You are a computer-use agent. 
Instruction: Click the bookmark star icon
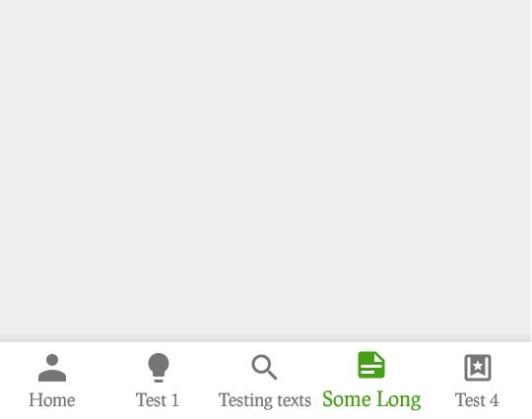(478, 368)
